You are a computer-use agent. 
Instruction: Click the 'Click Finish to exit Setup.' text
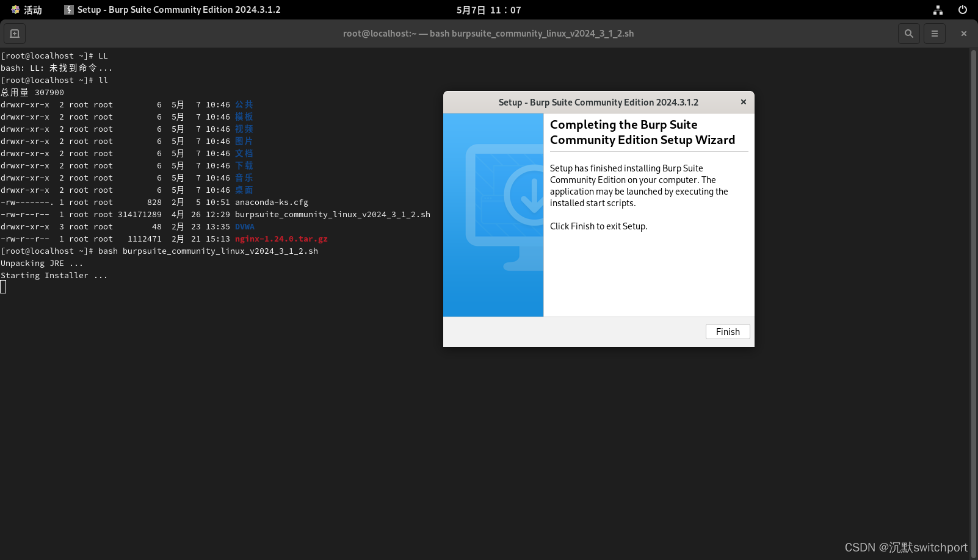pyautogui.click(x=598, y=226)
